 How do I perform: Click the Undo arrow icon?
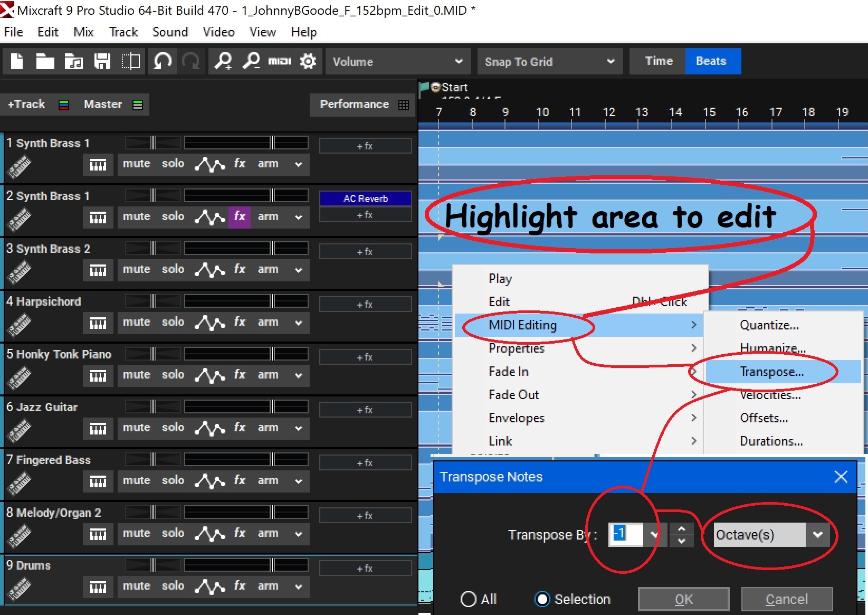(x=163, y=62)
